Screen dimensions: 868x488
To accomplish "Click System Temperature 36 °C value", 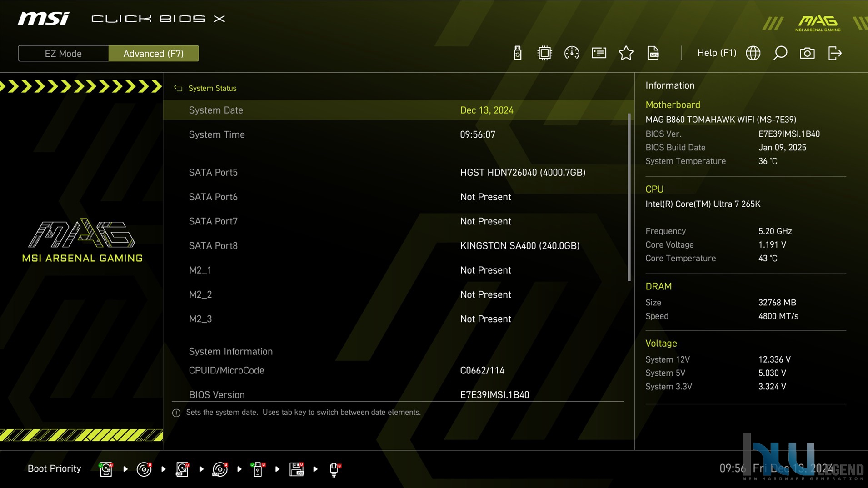I will (x=768, y=161).
